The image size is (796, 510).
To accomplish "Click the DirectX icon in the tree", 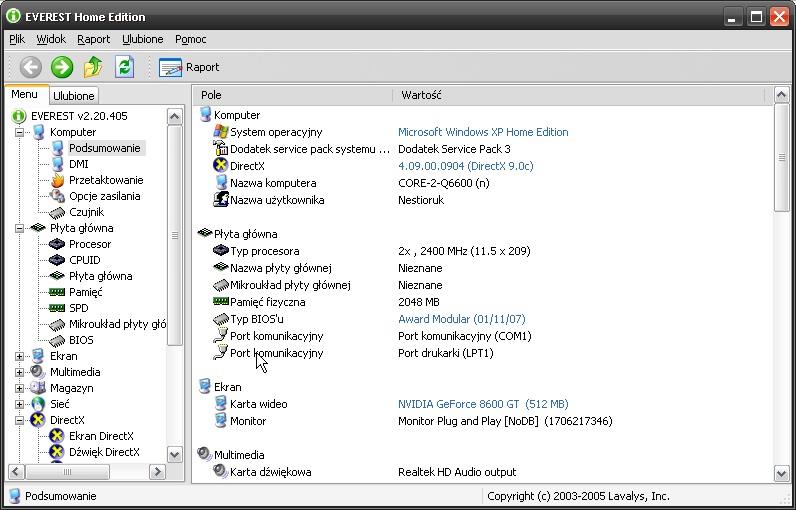I will coord(38,420).
